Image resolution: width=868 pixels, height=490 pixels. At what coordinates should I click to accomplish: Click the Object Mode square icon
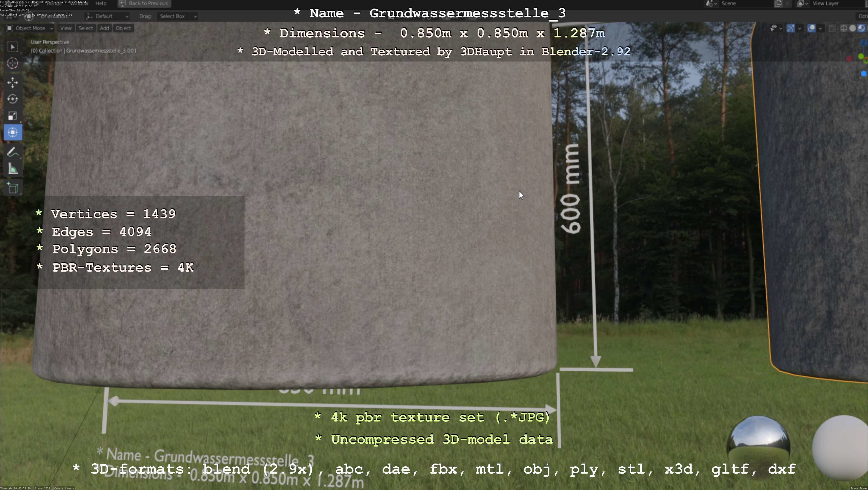point(9,28)
